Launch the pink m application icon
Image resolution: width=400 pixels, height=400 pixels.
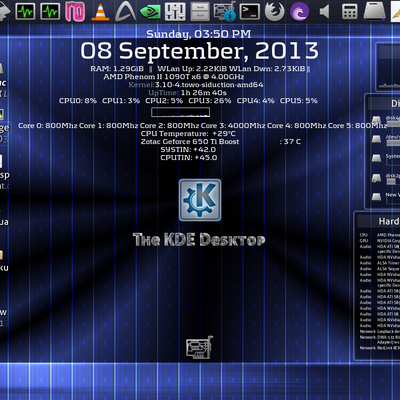click(75, 11)
